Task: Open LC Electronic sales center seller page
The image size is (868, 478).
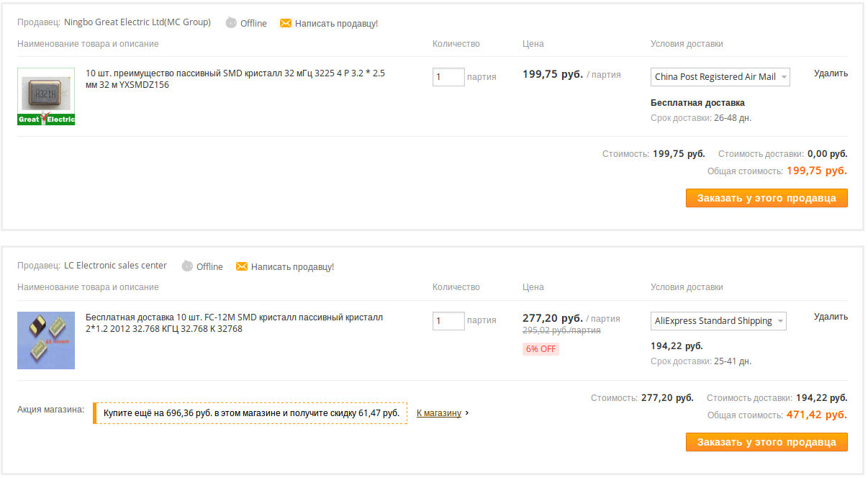Action: click(115, 266)
